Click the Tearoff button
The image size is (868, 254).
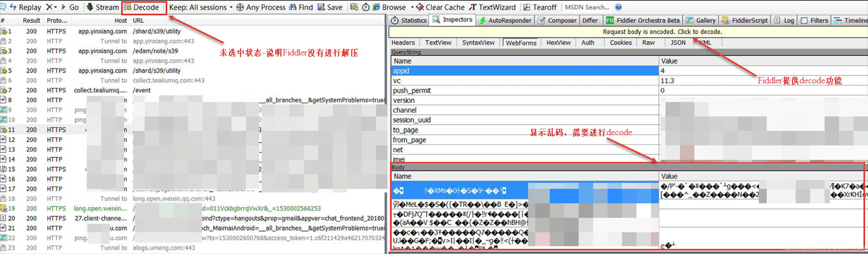(x=540, y=7)
